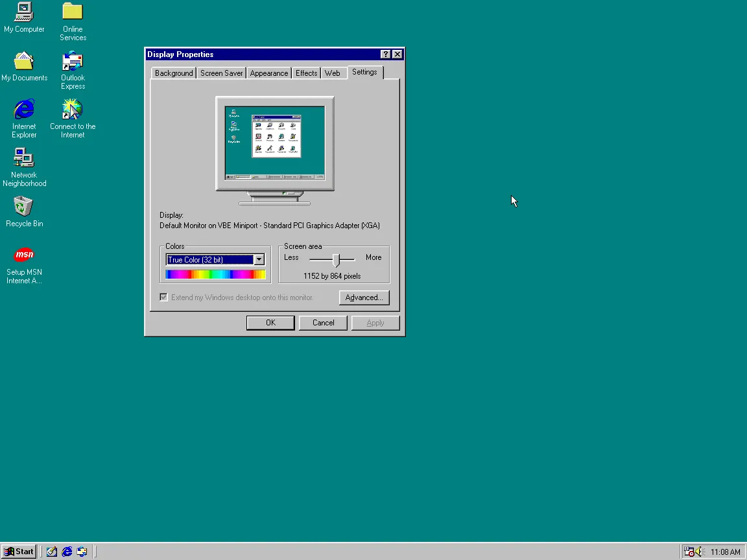Open the My Documents folder icon
747x560 pixels.
point(24,62)
